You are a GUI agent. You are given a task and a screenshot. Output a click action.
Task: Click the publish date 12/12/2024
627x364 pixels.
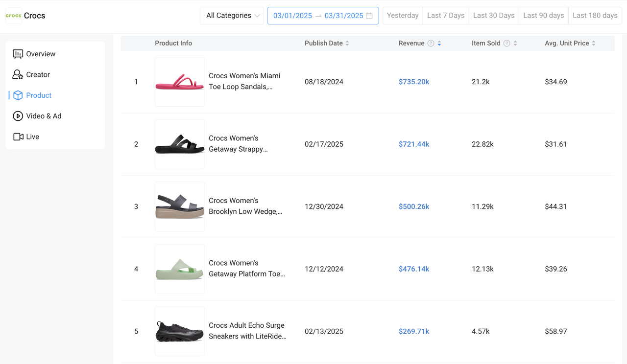[324, 269]
